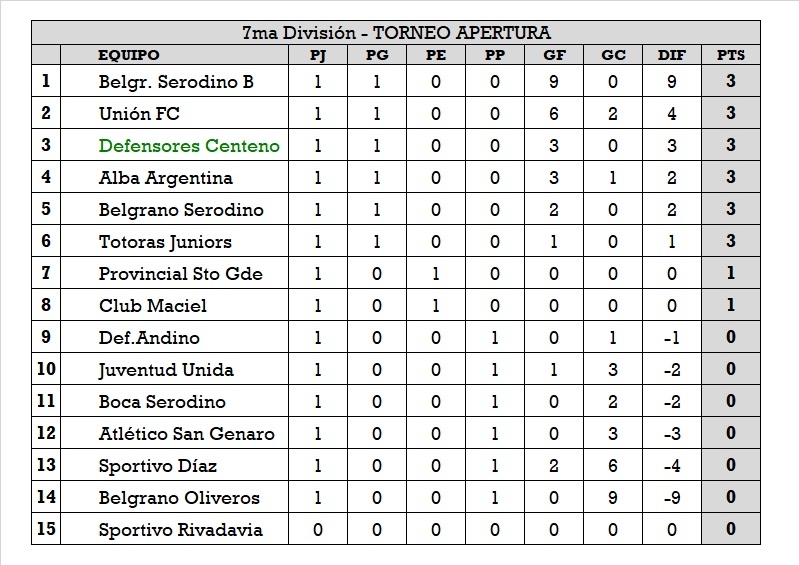Screen dimensions: 799x565
Task: Select the Def.Andino team cell
Action: (149, 338)
